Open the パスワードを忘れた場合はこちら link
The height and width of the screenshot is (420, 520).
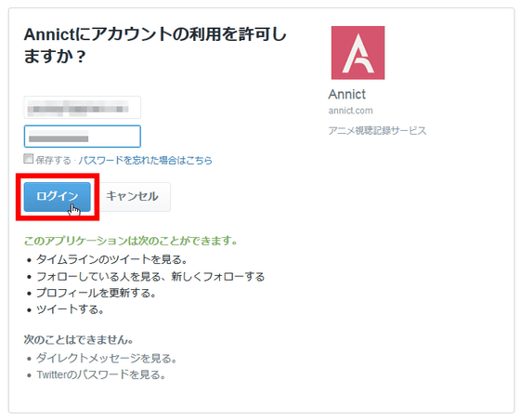tap(145, 160)
